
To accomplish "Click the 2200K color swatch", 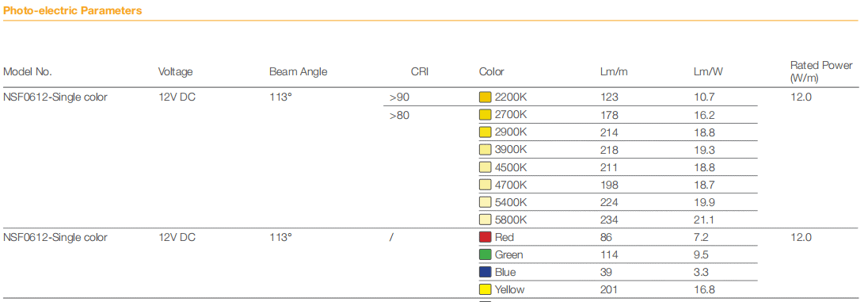I will point(485,97).
